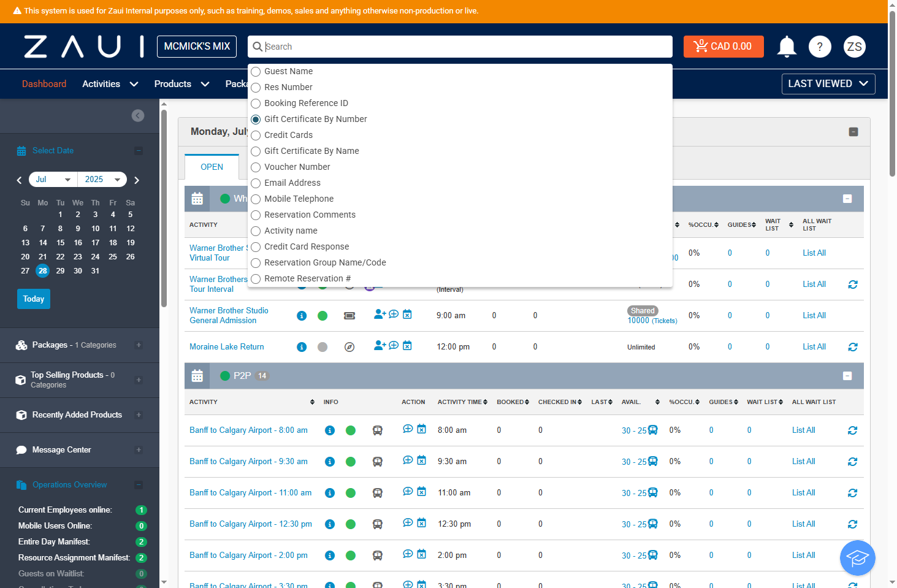Open the training graduation cap widget
897x588 pixels.
(x=857, y=558)
